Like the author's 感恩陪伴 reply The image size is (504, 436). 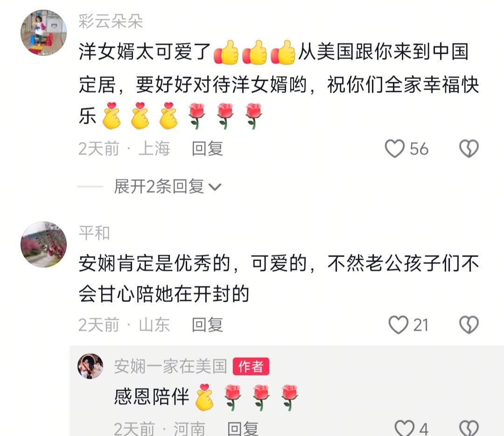pyautogui.click(x=404, y=428)
